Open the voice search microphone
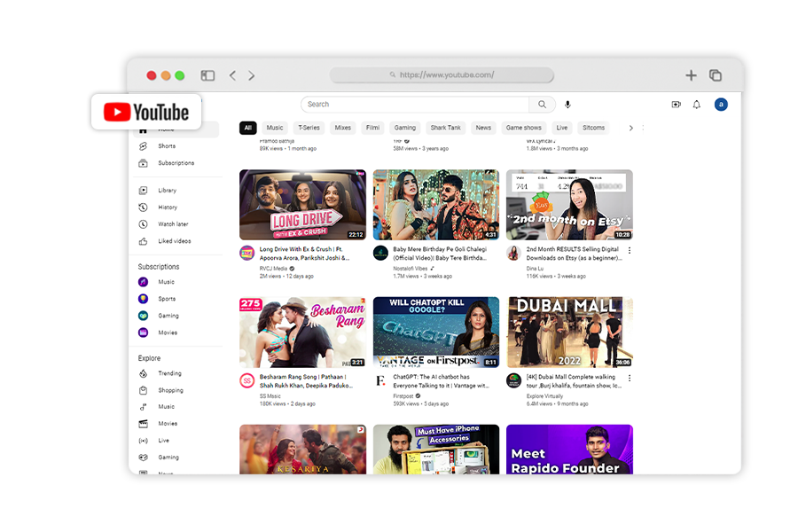This screenshot has height=532, width=798. pos(567,104)
